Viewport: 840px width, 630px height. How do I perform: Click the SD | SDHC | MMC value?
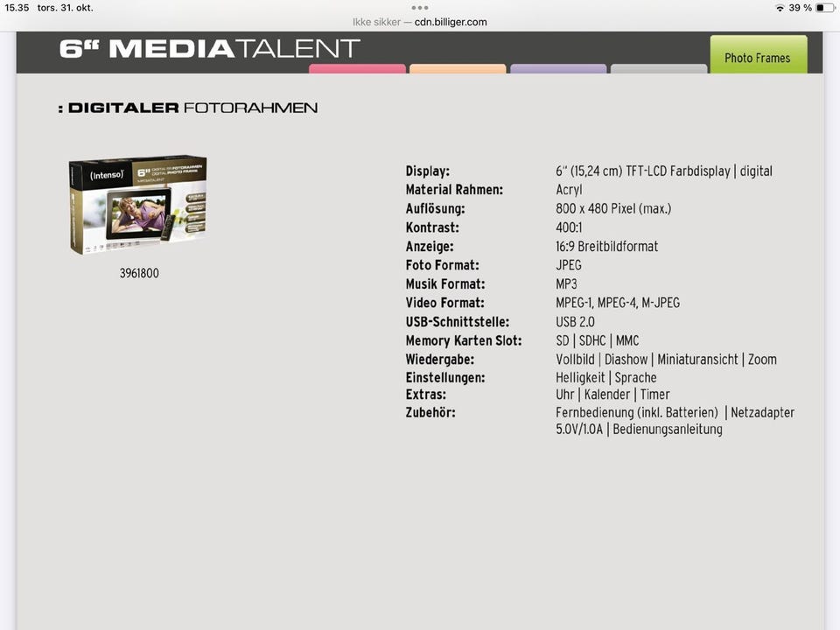(x=598, y=340)
